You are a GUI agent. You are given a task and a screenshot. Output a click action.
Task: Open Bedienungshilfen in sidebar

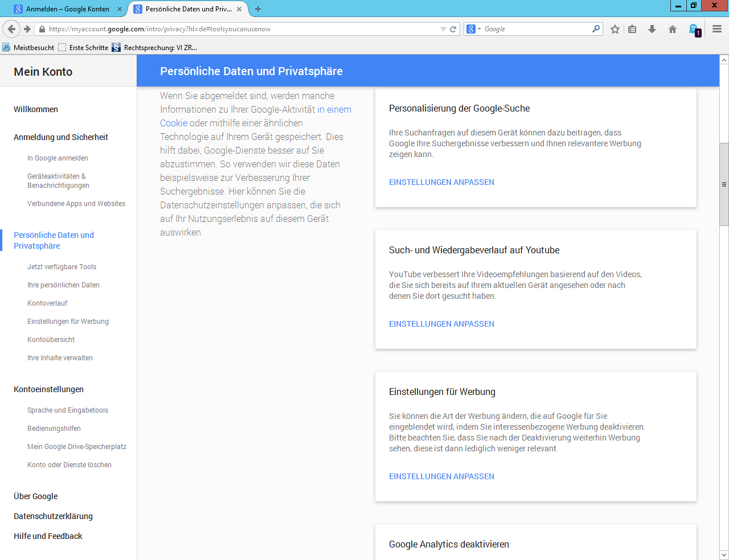tap(54, 429)
